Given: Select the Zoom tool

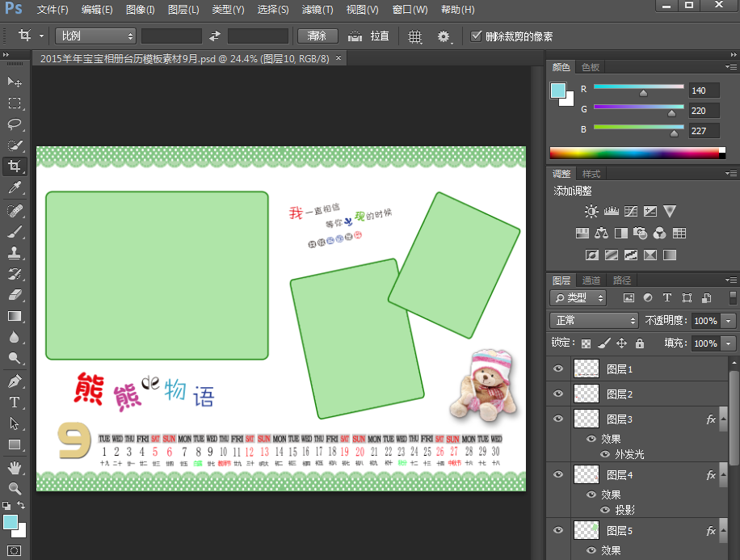Looking at the screenshot, I should point(15,488).
